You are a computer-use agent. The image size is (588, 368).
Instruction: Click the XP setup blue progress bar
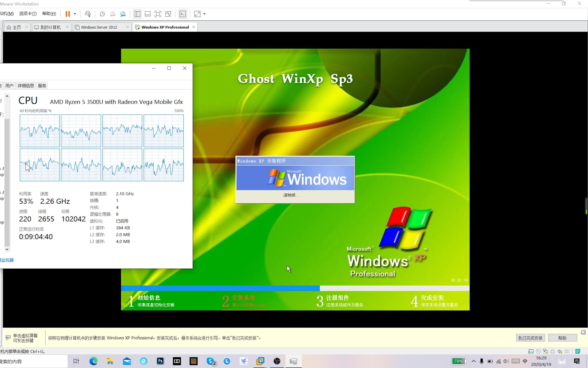(220, 288)
